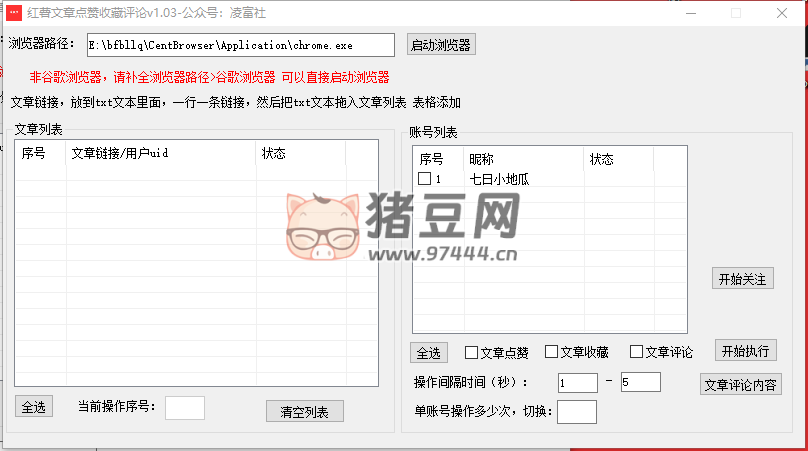Toggle the 文章收藏 checkbox
The height and width of the screenshot is (451, 808).
552,353
